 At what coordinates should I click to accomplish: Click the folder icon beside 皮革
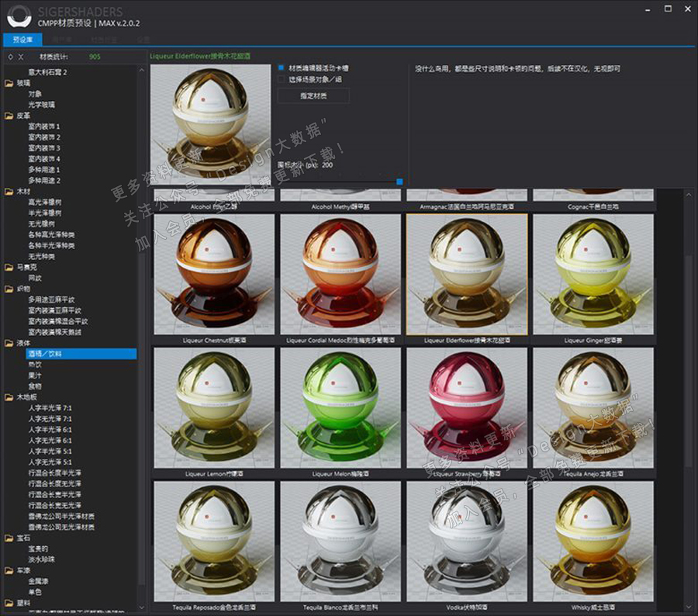click(9, 115)
